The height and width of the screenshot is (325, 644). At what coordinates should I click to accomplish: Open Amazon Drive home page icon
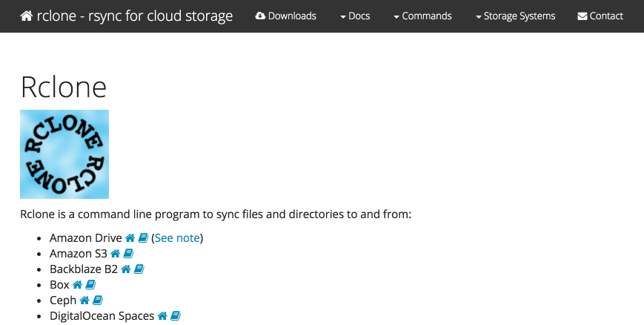pos(130,237)
